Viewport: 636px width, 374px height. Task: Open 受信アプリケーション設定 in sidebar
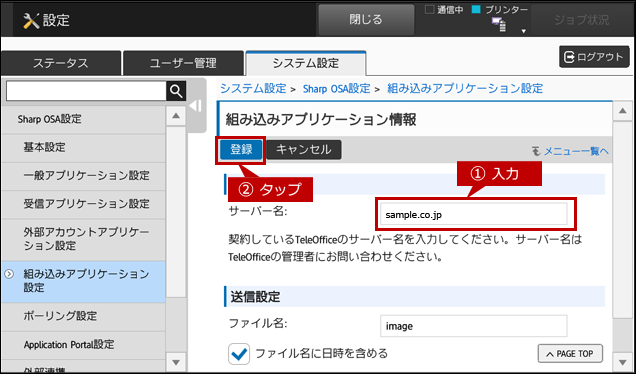[x=83, y=204]
